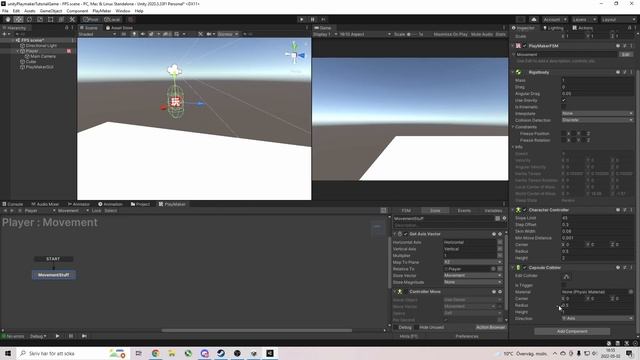
Task: Enable Freeze Position X constraint
Action: pyautogui.click(x=564, y=133)
